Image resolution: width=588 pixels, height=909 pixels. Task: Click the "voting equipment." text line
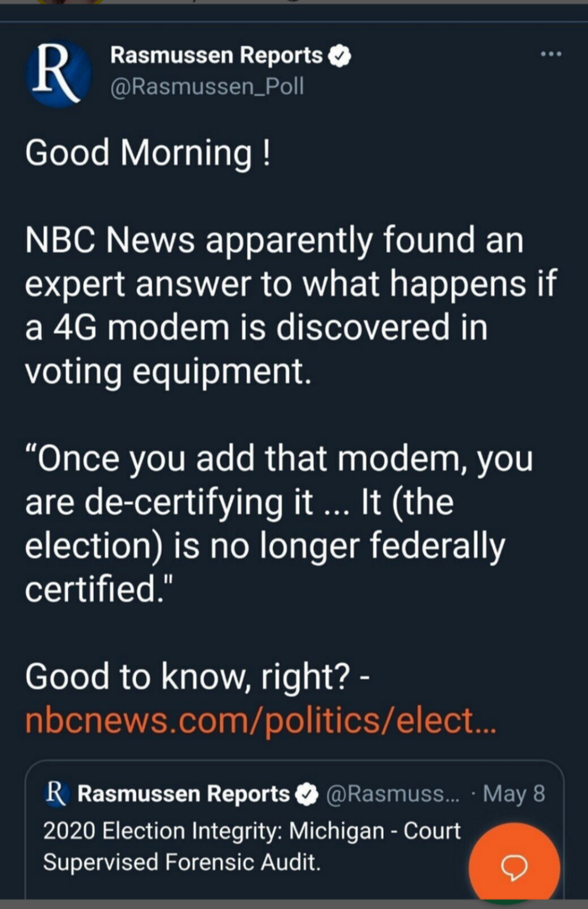coord(168,370)
